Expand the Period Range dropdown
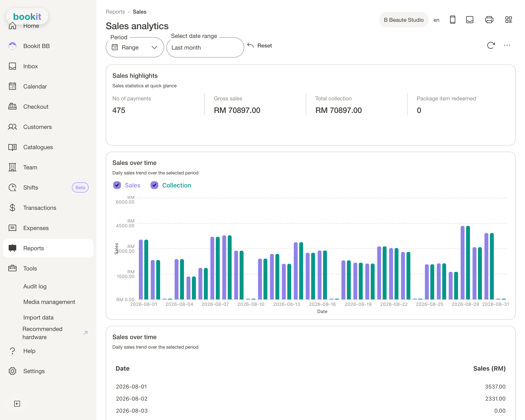Screen dimensions: 525x420 pos(135,47)
